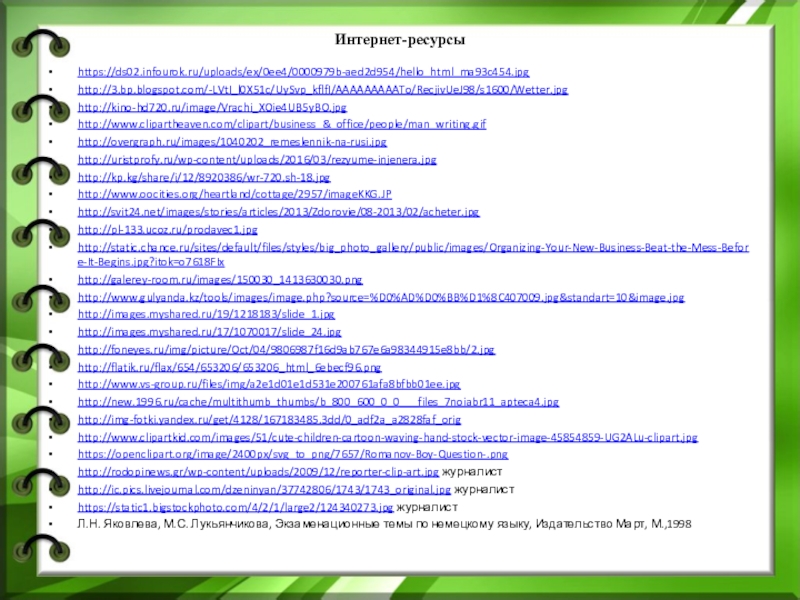Open the overgraph.ru remeslennik-na-rusi link
The image size is (800, 600).
click(232, 142)
